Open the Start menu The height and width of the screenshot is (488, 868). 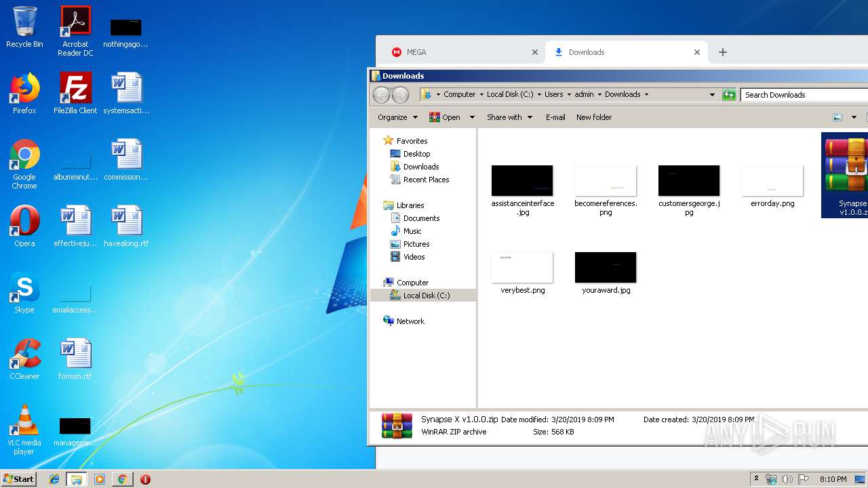(19, 479)
